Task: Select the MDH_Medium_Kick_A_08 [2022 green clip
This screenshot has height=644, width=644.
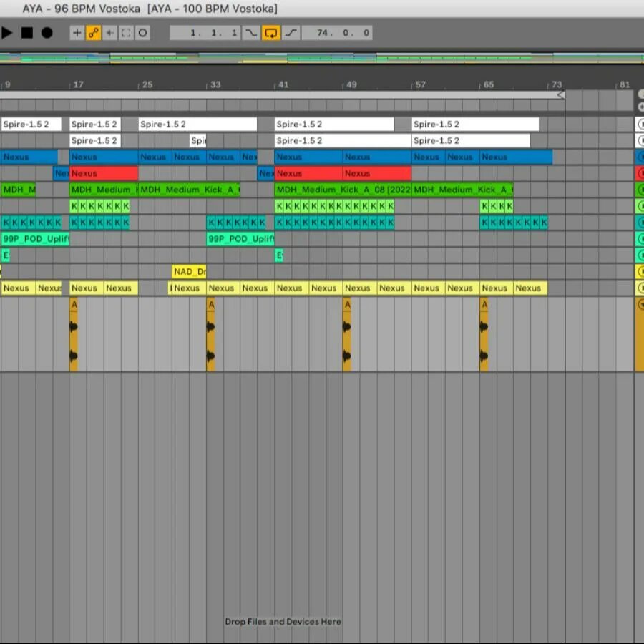Action: pyautogui.click(x=343, y=190)
